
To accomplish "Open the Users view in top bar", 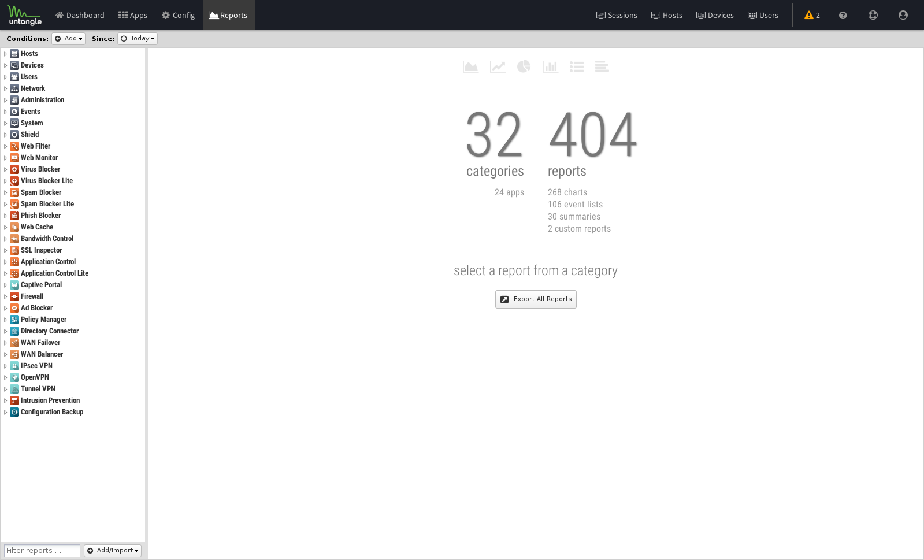I will coord(763,15).
